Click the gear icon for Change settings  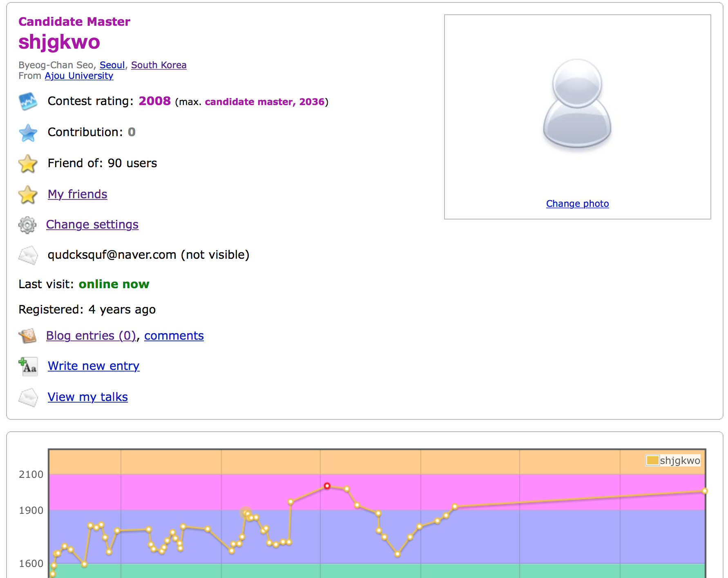[27, 225]
